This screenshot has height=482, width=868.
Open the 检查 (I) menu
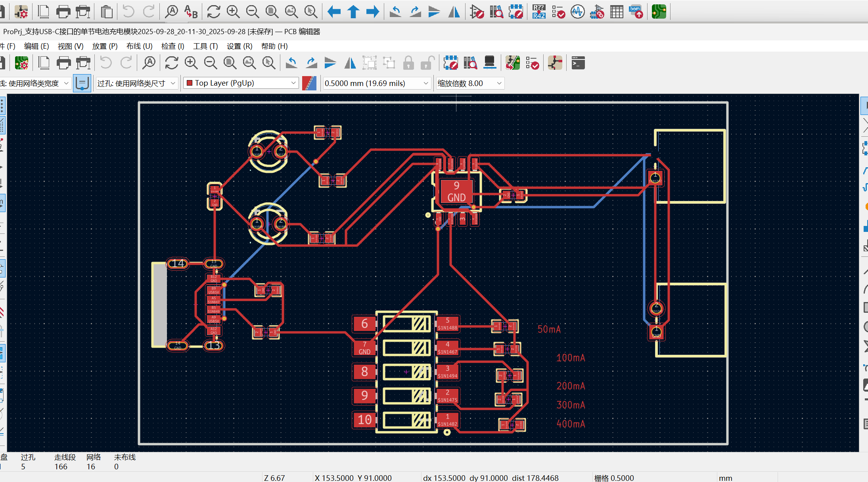click(x=172, y=46)
